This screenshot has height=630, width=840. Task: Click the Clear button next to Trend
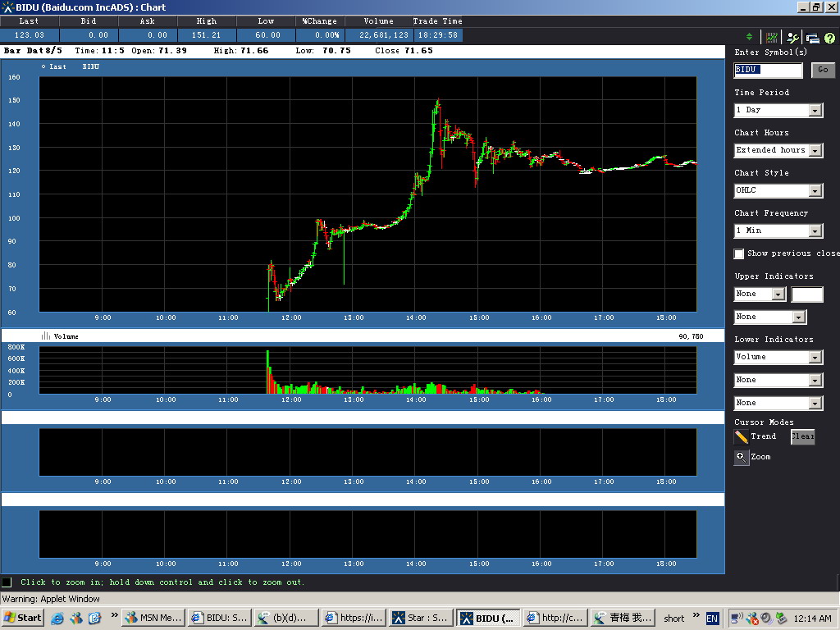[802, 436]
